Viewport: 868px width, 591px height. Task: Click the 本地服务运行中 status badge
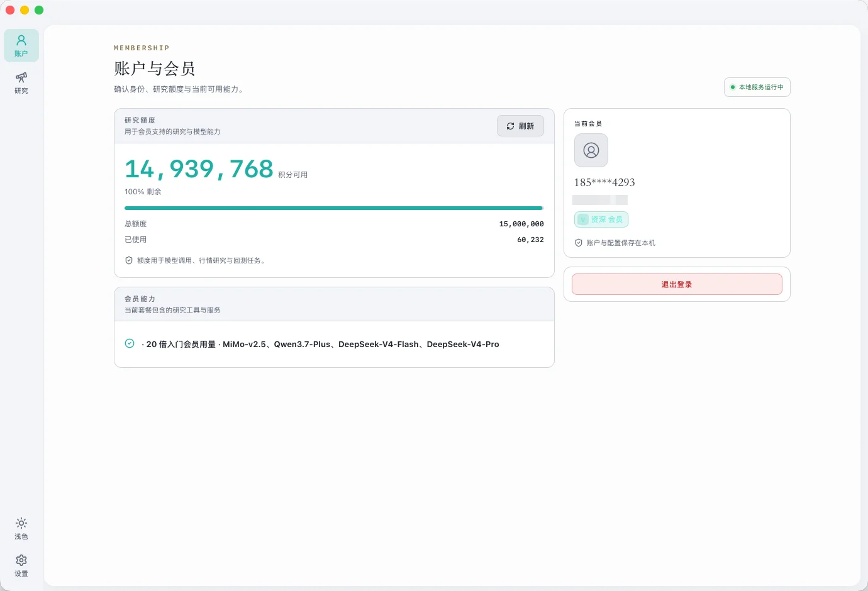tap(757, 87)
